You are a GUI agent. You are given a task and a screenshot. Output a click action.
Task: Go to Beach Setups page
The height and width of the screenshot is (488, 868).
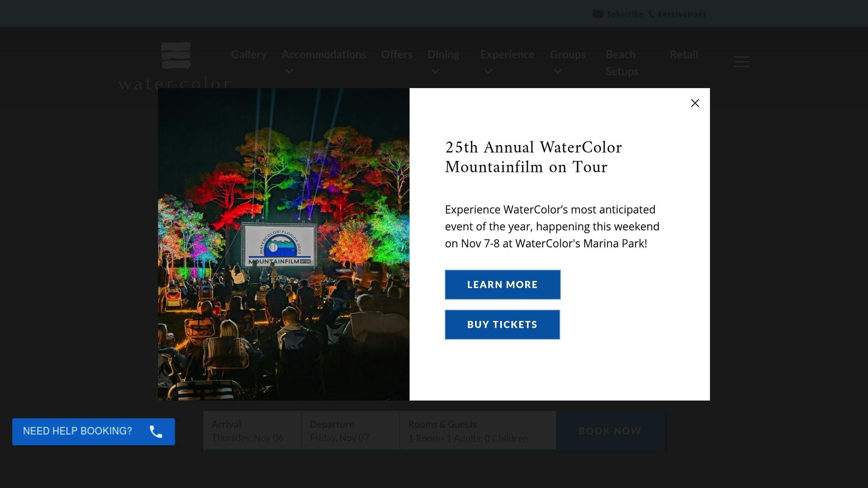621,63
